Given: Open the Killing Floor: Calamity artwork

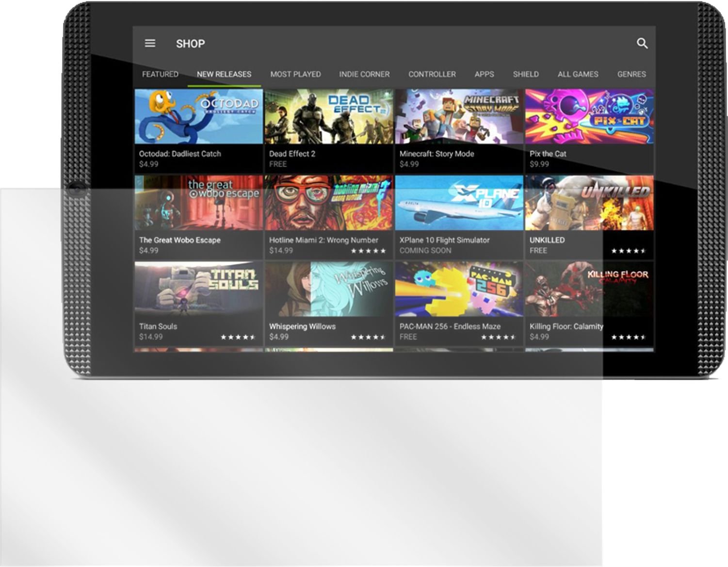Looking at the screenshot, I should pos(589,289).
